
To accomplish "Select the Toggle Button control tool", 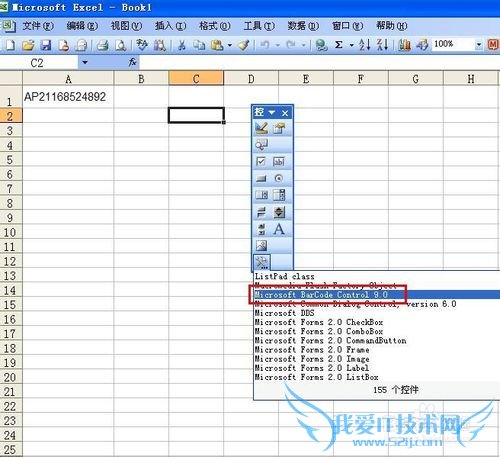I will pyautogui.click(x=261, y=212).
